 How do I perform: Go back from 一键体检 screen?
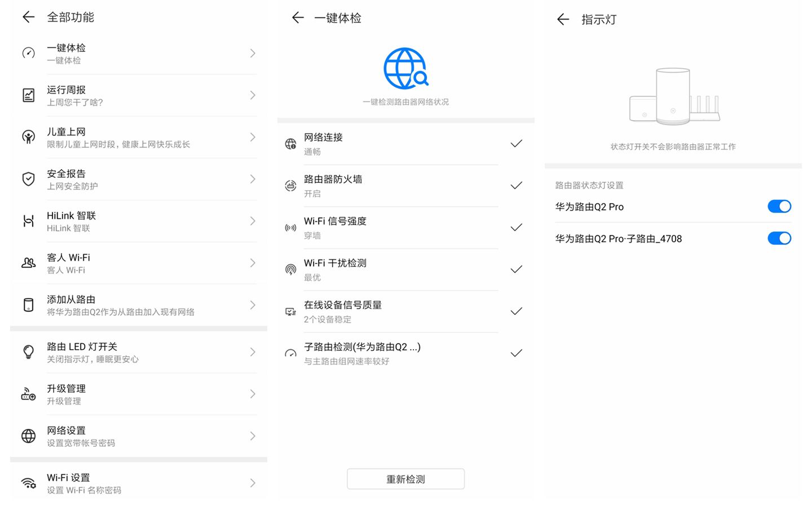(x=298, y=17)
